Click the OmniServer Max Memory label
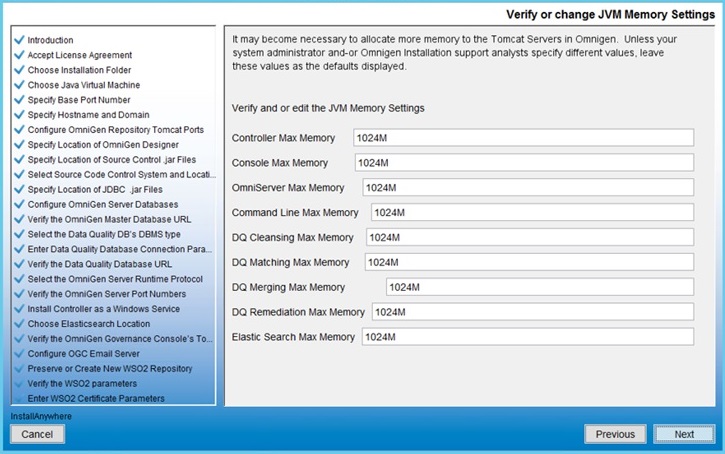Screen dimensions: 725x454 (x=288, y=188)
